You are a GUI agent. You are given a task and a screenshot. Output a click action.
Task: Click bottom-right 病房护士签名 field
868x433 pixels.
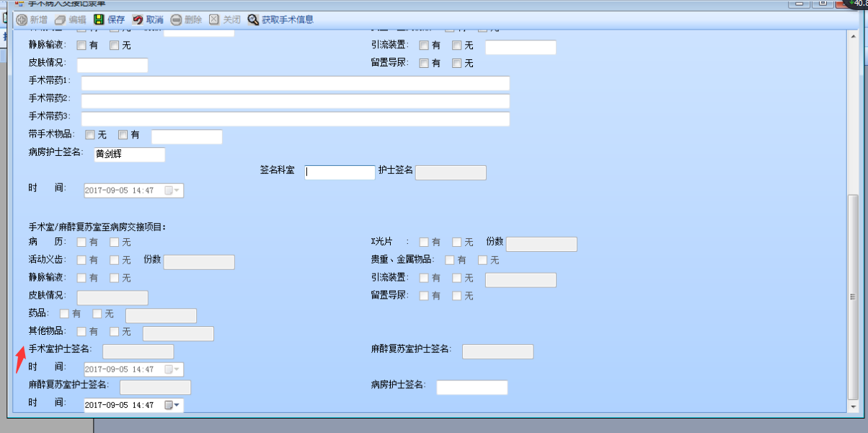(471, 388)
